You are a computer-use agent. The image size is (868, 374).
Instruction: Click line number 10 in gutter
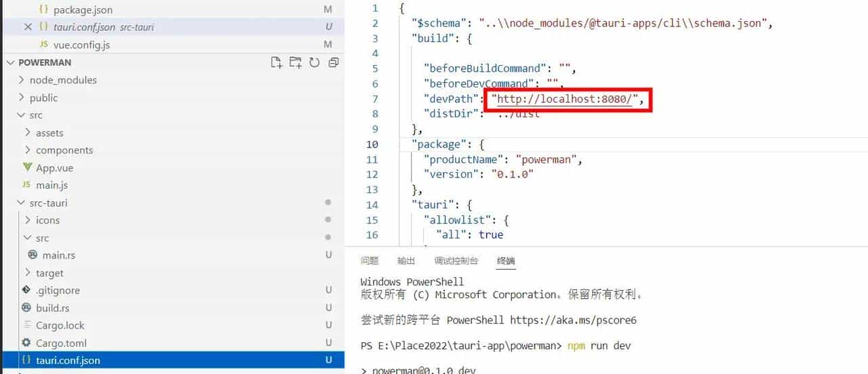(372, 144)
